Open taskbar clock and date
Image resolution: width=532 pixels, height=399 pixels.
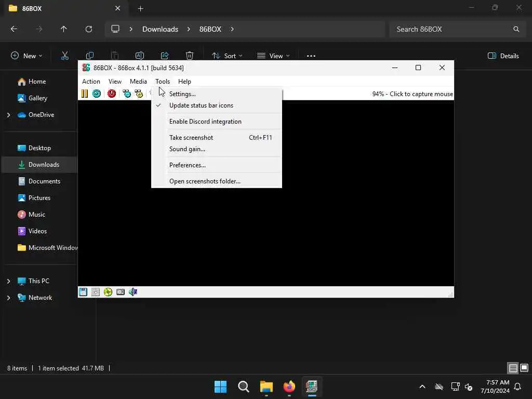[x=495, y=387]
